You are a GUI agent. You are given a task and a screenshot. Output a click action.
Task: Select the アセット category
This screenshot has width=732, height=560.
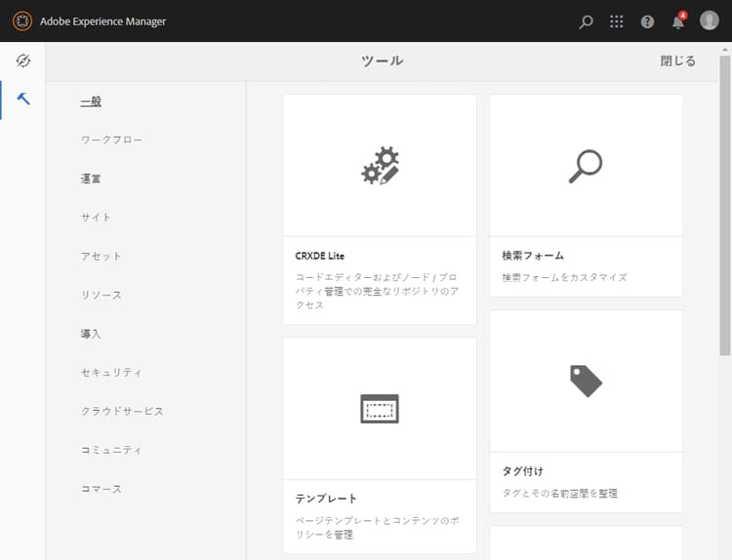pyautogui.click(x=101, y=257)
